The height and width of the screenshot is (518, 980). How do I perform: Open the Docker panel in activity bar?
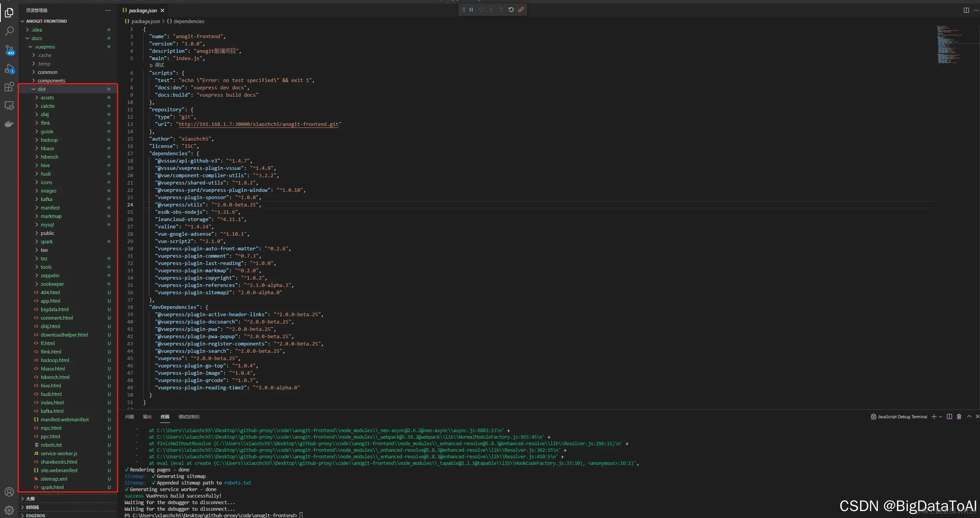coord(9,124)
